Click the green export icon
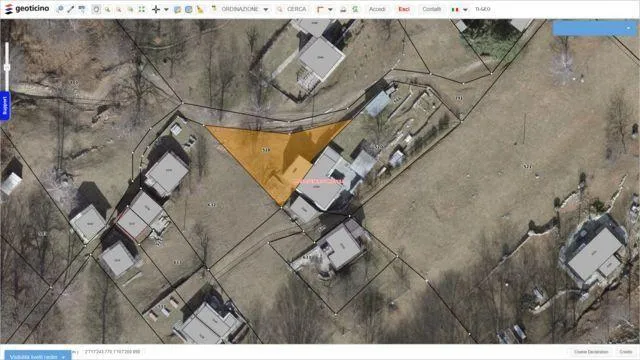Viewport: 640px width, 360px height. (355, 9)
